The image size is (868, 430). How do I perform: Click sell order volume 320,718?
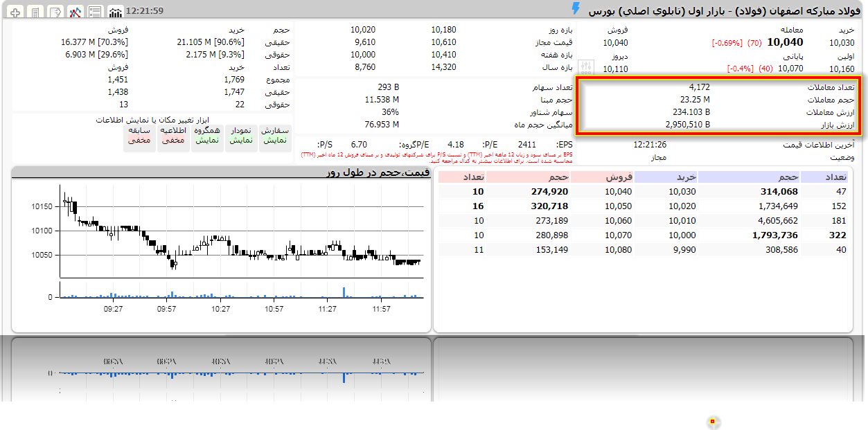(549, 206)
